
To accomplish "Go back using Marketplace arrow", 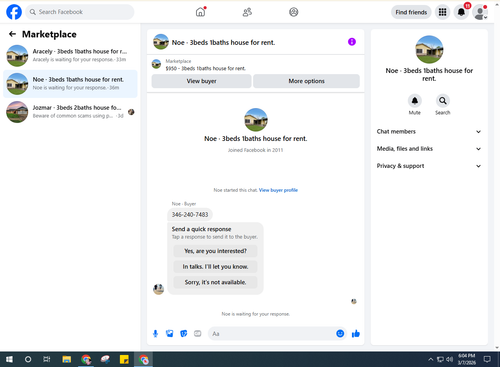I will coord(12,34).
